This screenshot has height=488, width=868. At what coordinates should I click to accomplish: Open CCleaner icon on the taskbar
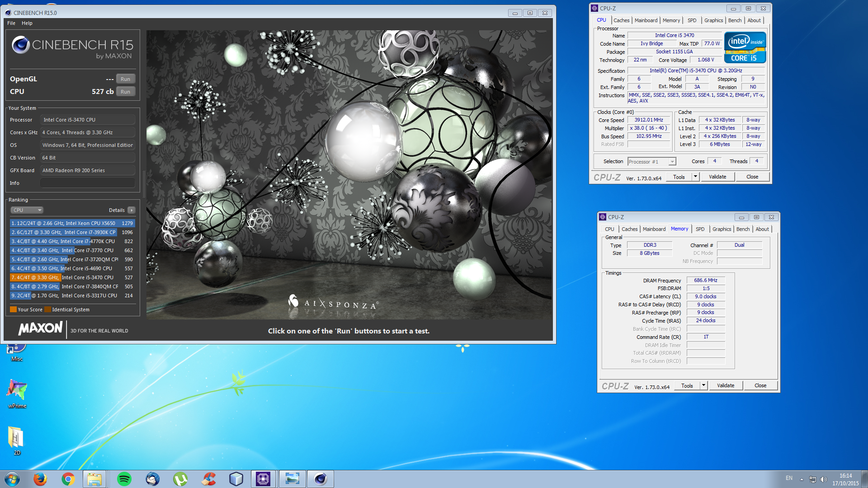point(208,479)
